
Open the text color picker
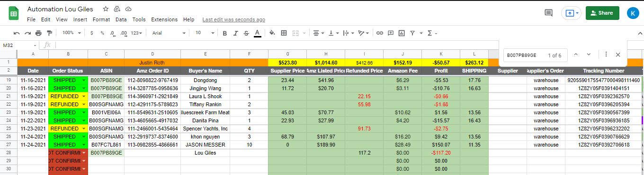tap(257, 33)
